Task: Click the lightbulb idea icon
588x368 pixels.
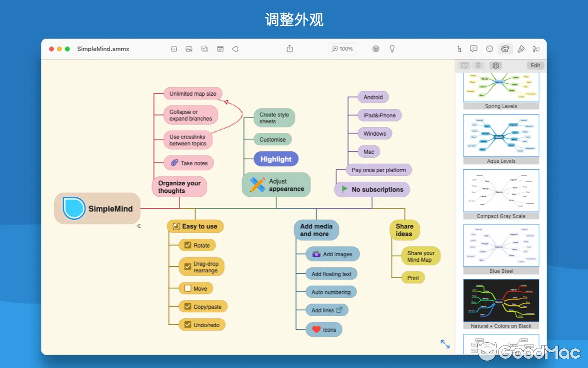Action: [392, 49]
